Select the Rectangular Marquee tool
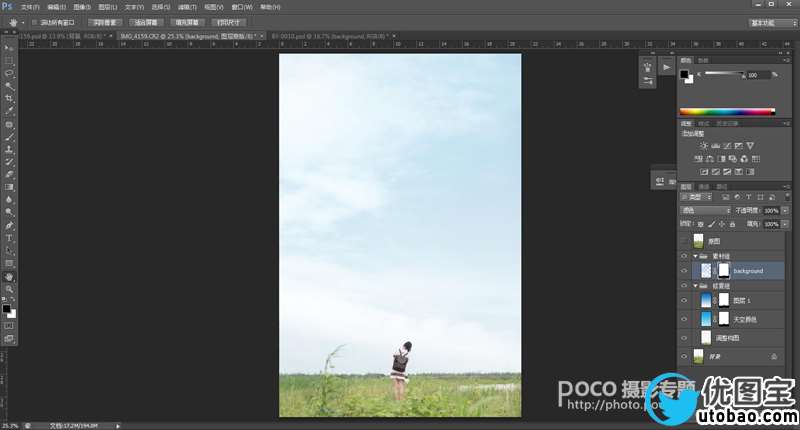 click(x=9, y=61)
